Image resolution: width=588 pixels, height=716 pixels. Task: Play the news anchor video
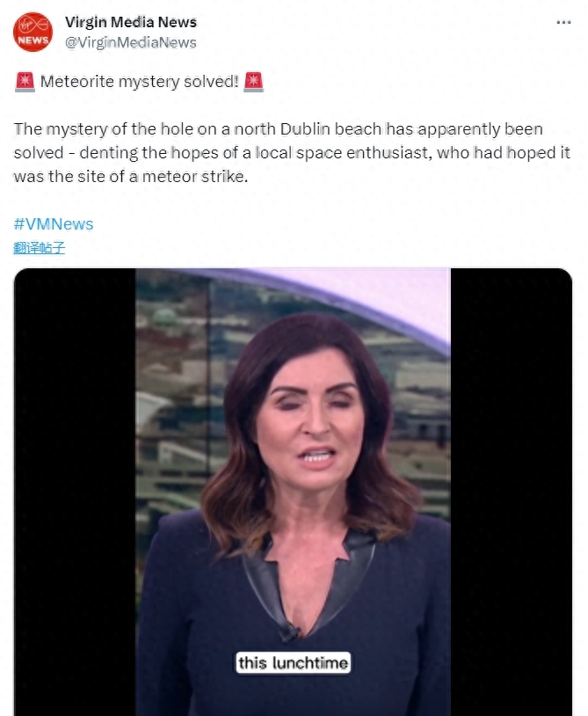293,492
